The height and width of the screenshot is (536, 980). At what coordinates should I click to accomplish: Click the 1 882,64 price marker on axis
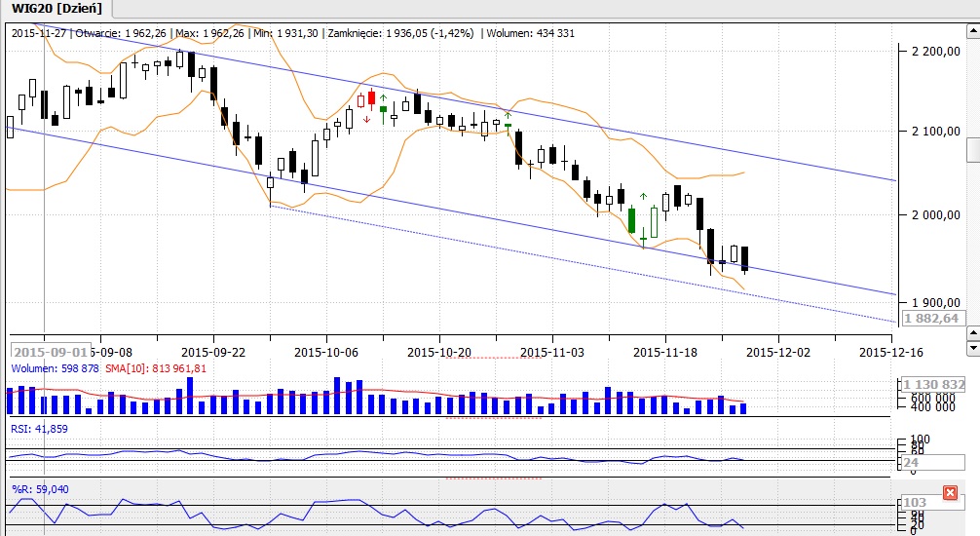coord(931,318)
